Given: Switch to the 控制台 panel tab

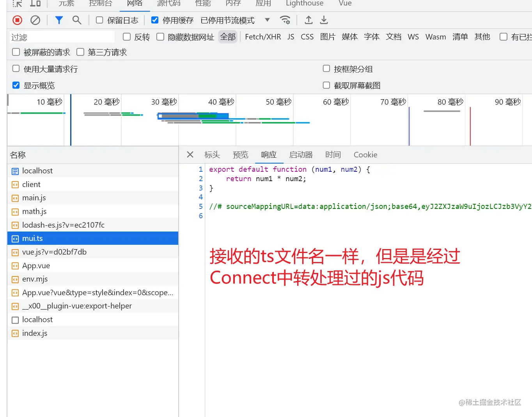Looking at the screenshot, I should [x=101, y=3].
